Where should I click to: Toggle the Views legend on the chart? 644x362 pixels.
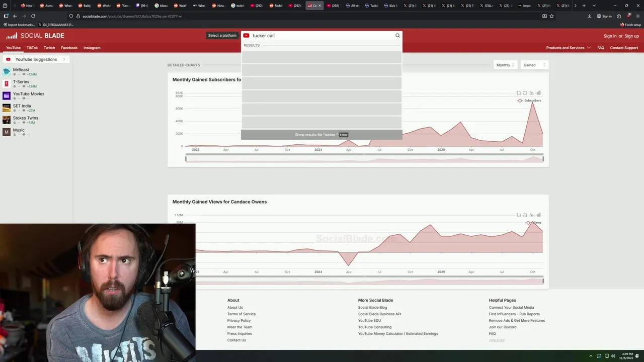point(533,223)
